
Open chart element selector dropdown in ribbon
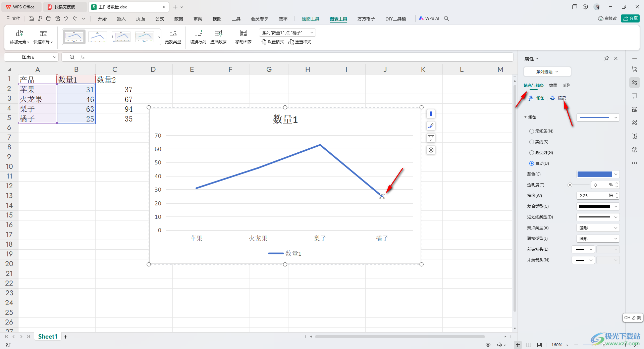(x=287, y=33)
